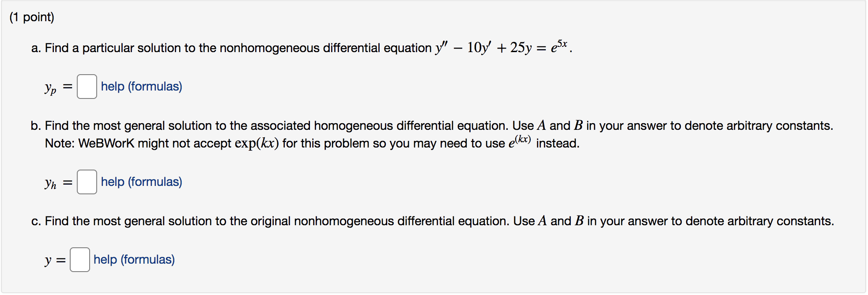Click the first blank answer field
Viewport: 868px width, 295px height.
(87, 87)
